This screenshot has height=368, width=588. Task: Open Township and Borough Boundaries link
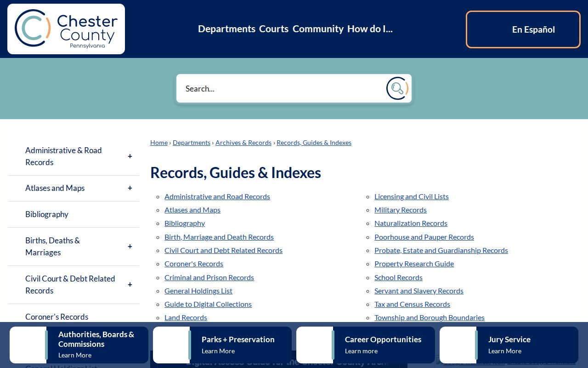click(x=430, y=317)
